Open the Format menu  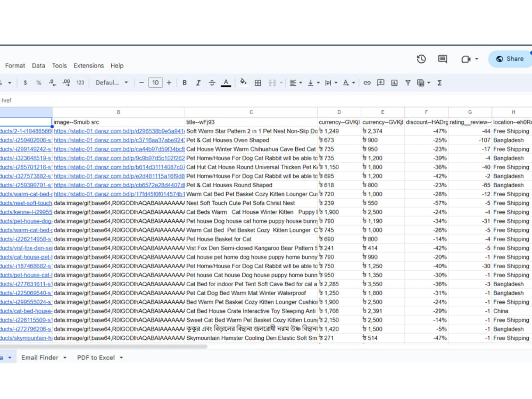[x=15, y=65]
